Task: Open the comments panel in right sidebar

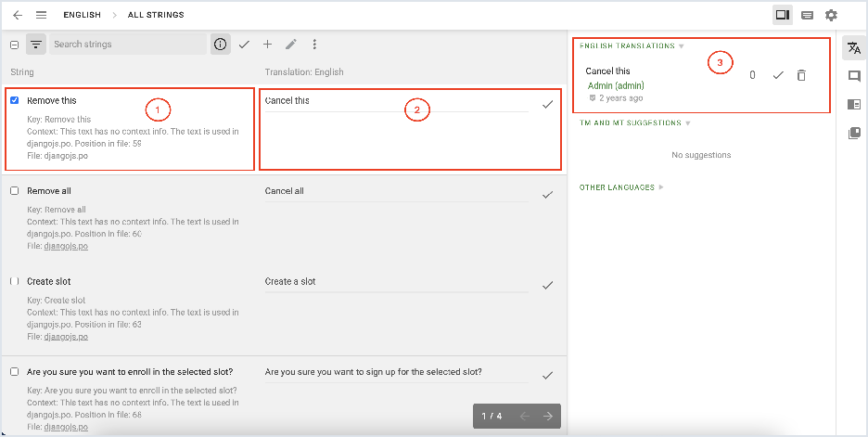Action: click(854, 76)
